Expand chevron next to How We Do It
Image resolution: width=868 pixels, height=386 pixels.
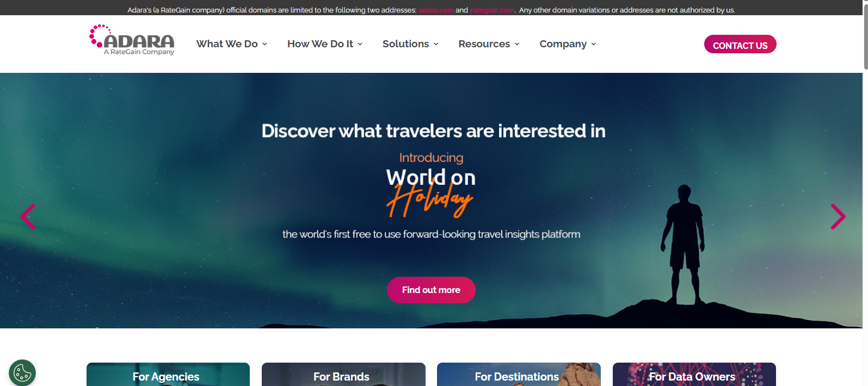click(360, 44)
